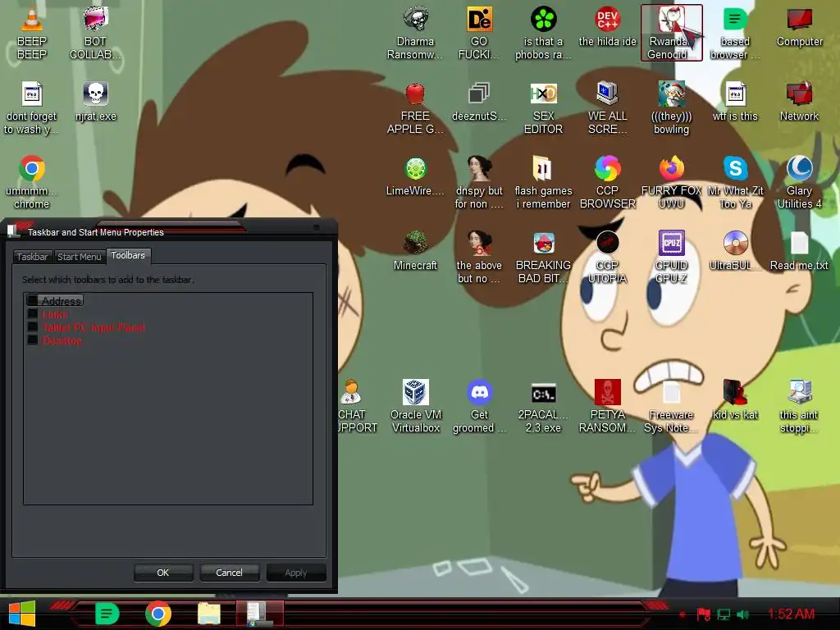Switch to the Taskbar tab
Image resolution: width=840 pixels, height=630 pixels.
pos(32,257)
